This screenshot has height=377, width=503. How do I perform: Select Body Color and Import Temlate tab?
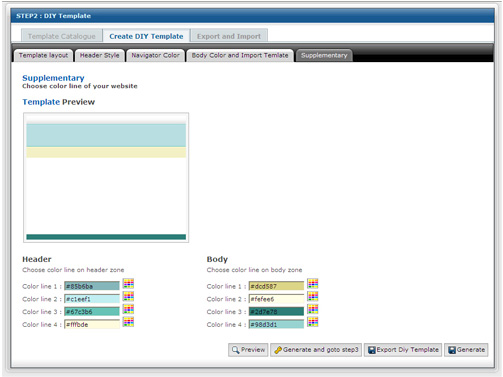click(240, 55)
